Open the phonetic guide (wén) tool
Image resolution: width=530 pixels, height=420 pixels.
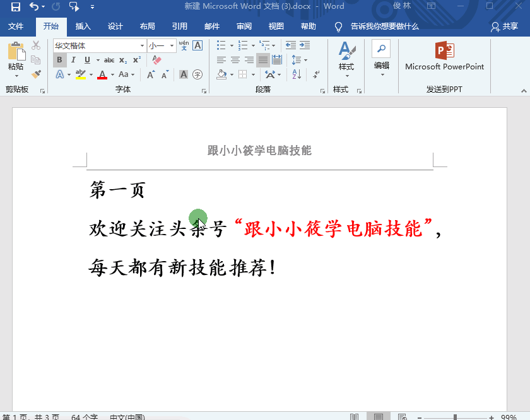[x=184, y=45]
